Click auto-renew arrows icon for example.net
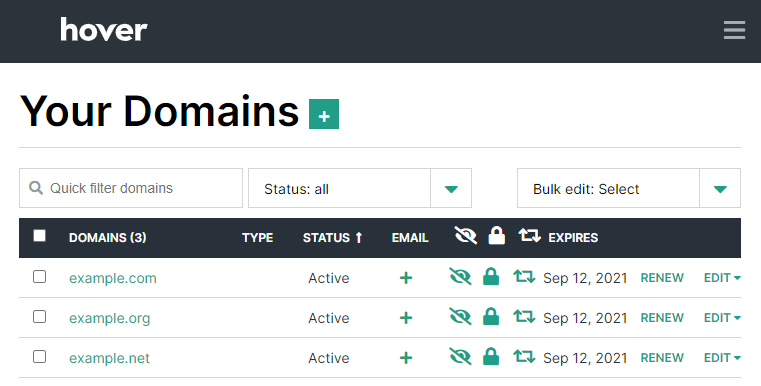This screenshot has height=386, width=761. coord(524,357)
